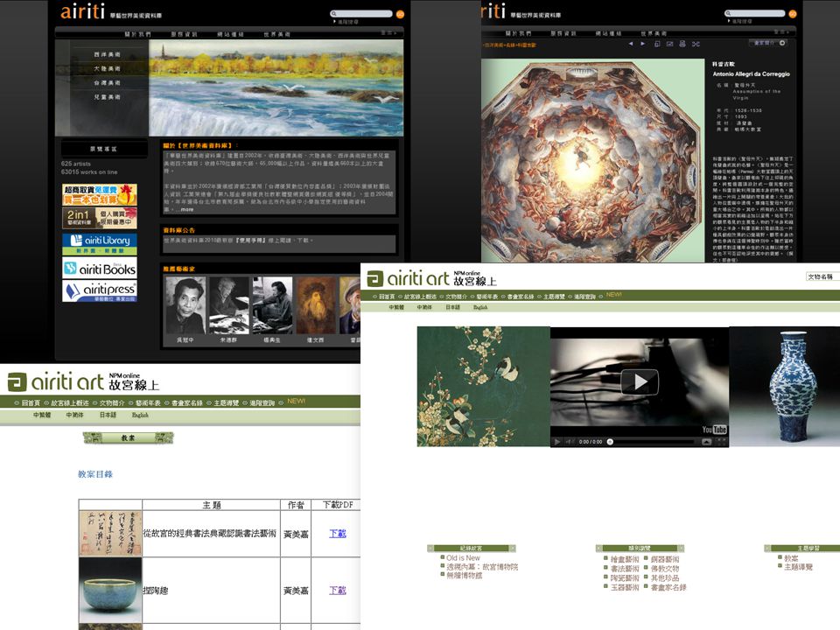Click fullscreen icon on video player
Image resolution: width=840 pixels, height=630 pixels.
coord(722,442)
